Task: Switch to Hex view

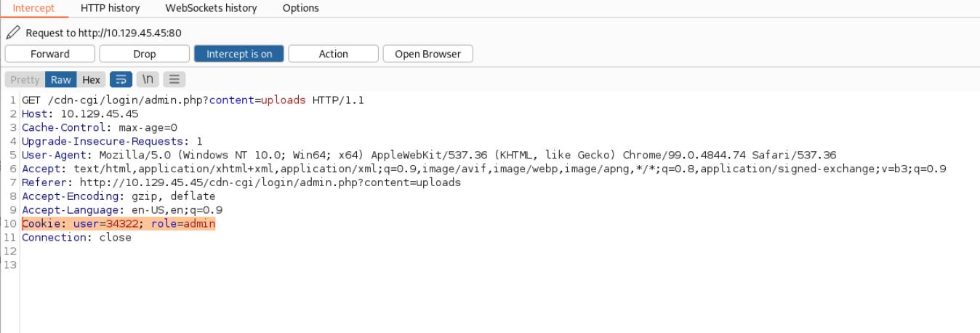Action: (x=91, y=80)
